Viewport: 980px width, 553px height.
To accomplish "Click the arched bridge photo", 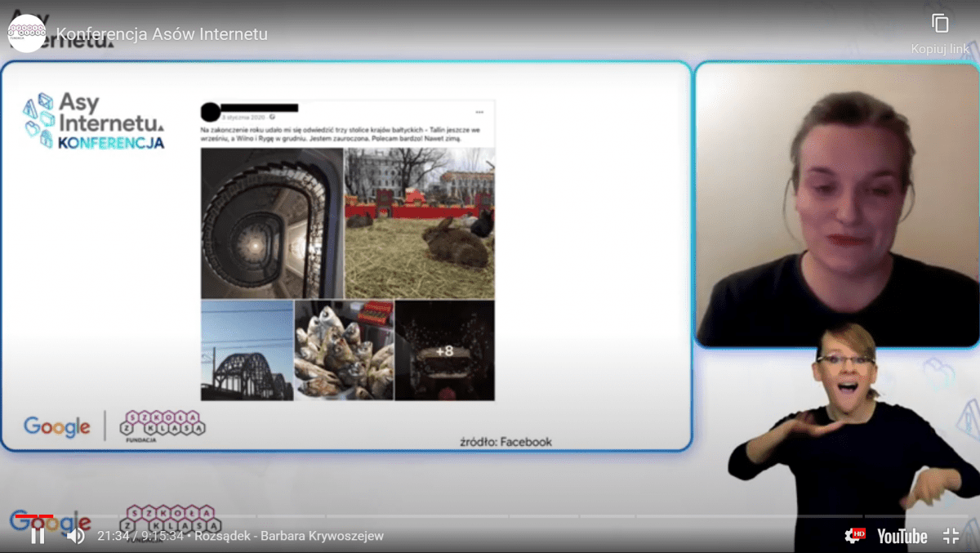I will [247, 350].
